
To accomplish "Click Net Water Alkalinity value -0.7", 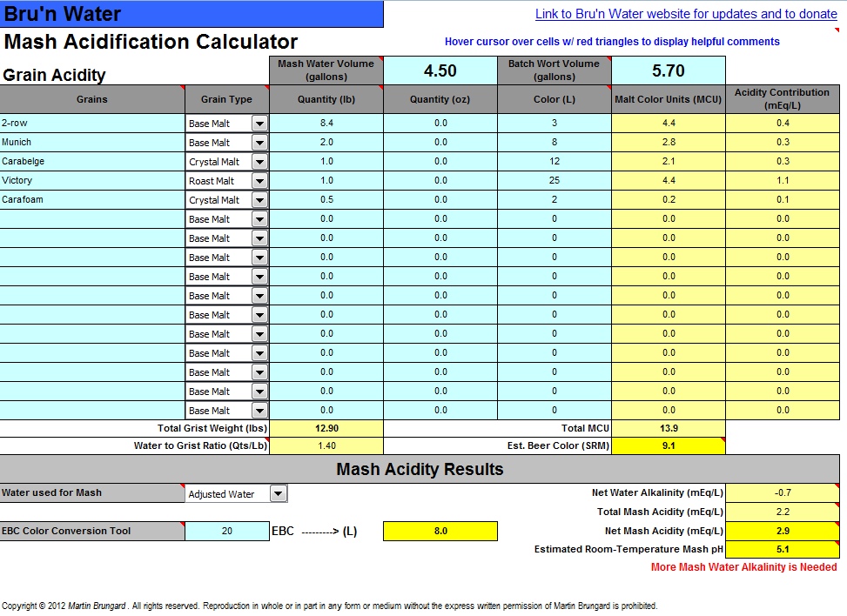I will [783, 493].
